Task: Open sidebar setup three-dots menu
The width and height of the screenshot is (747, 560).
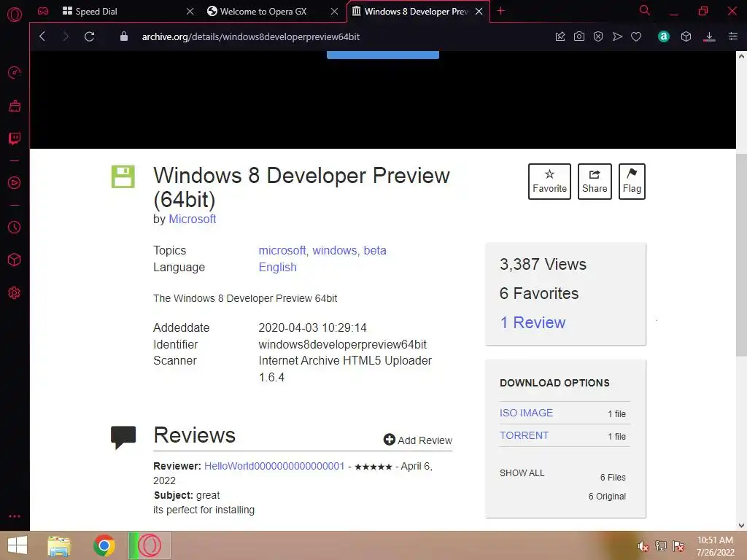Action: pyautogui.click(x=15, y=516)
